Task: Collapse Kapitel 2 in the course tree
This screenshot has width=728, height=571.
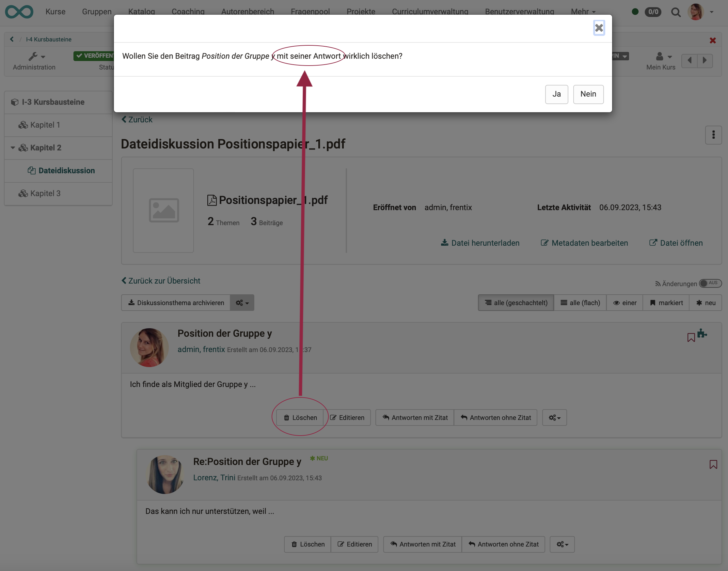Action: [x=13, y=147]
